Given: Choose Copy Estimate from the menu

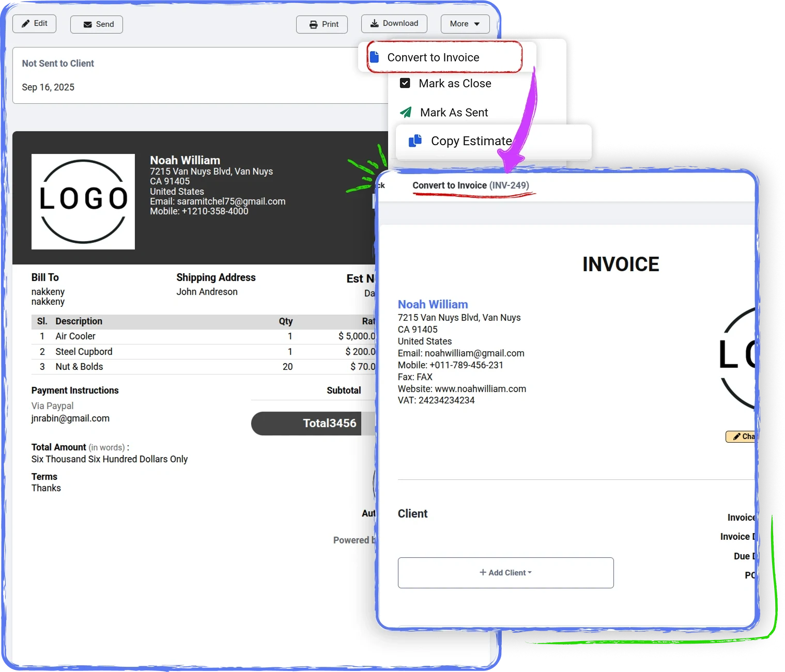Looking at the screenshot, I should [x=471, y=141].
